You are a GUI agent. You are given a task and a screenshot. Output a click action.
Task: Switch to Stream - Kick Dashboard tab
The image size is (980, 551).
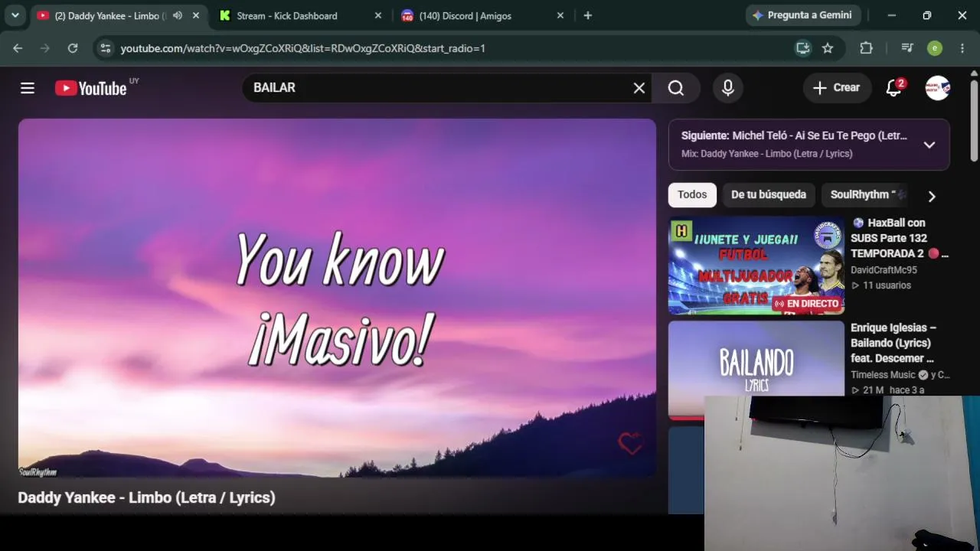(287, 15)
